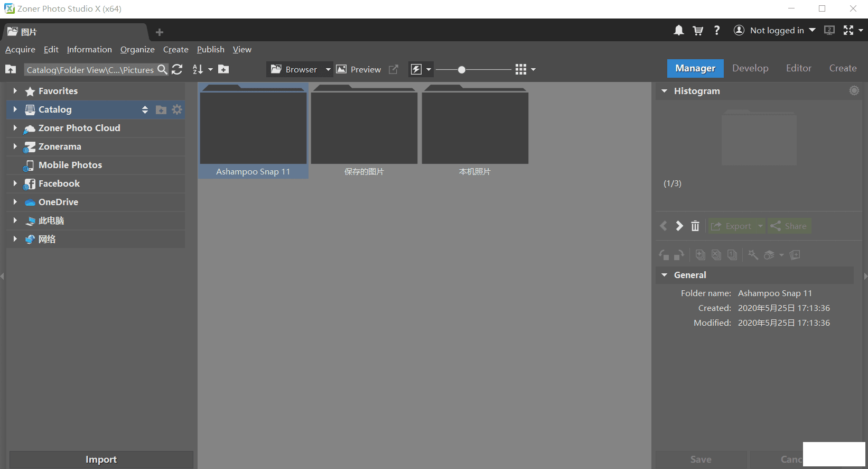Click the Import button
The width and height of the screenshot is (868, 469).
[101, 459]
